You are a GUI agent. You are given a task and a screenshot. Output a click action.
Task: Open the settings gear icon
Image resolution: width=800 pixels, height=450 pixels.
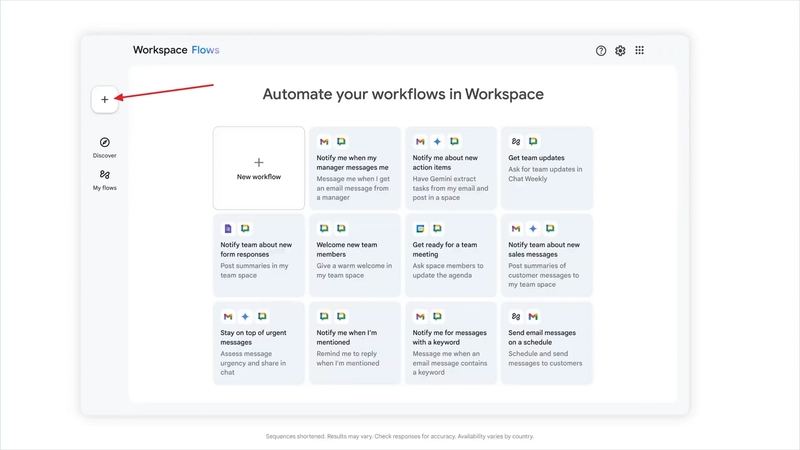pos(620,51)
